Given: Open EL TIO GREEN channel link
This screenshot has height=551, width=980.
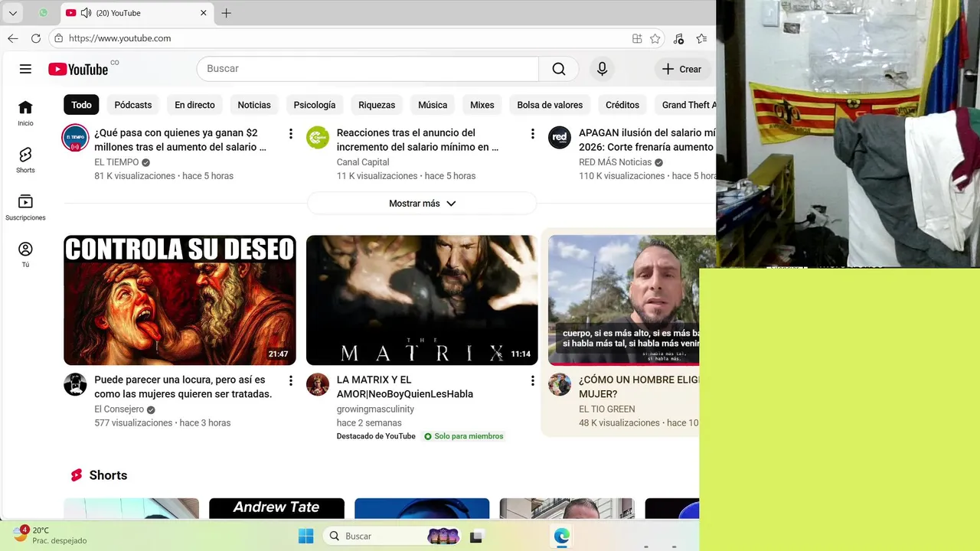Looking at the screenshot, I should [606, 409].
